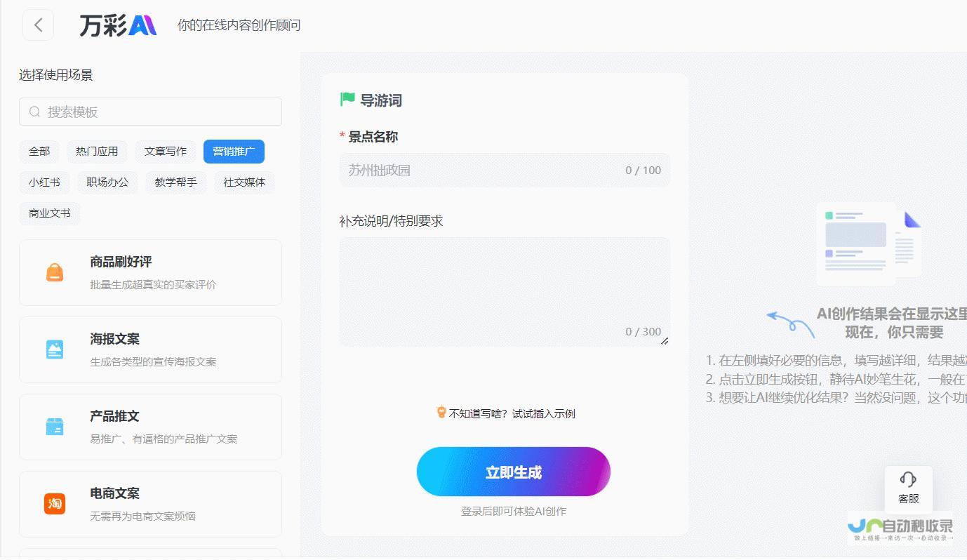Select the 营销推广 category tab
This screenshot has height=560, width=967.
pyautogui.click(x=234, y=152)
